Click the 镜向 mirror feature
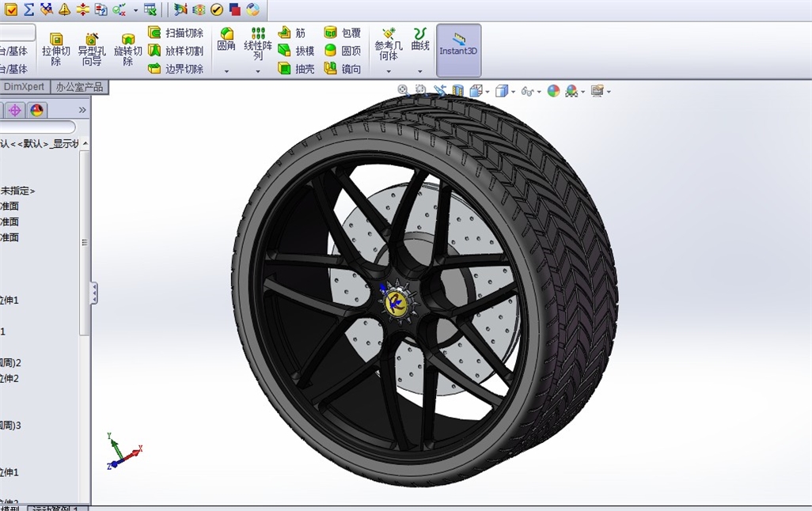The image size is (812, 511). coord(343,68)
